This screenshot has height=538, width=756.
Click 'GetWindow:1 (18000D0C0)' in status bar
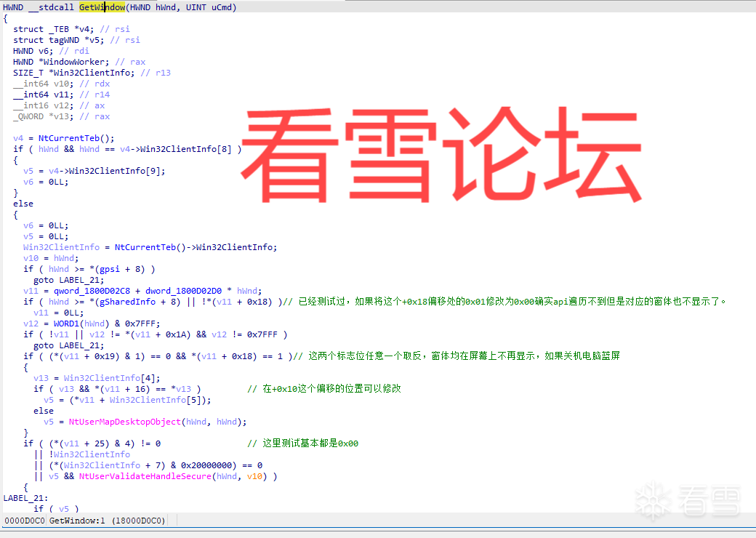(107, 521)
